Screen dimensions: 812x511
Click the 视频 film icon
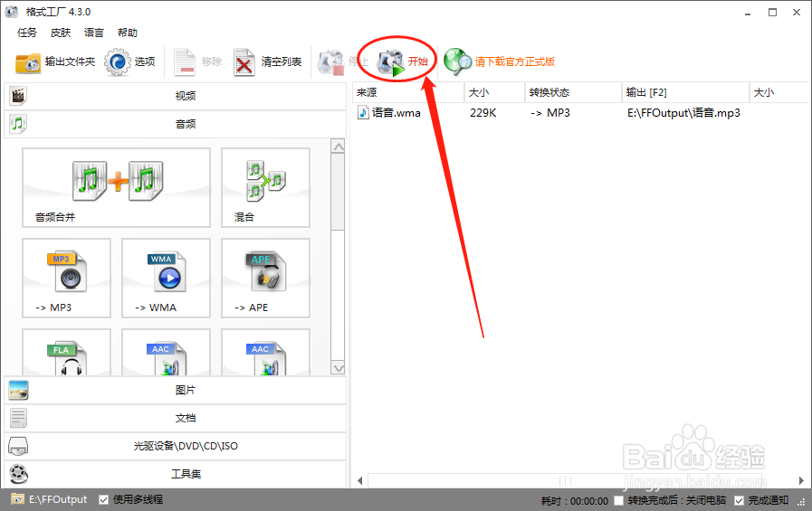click(x=18, y=96)
